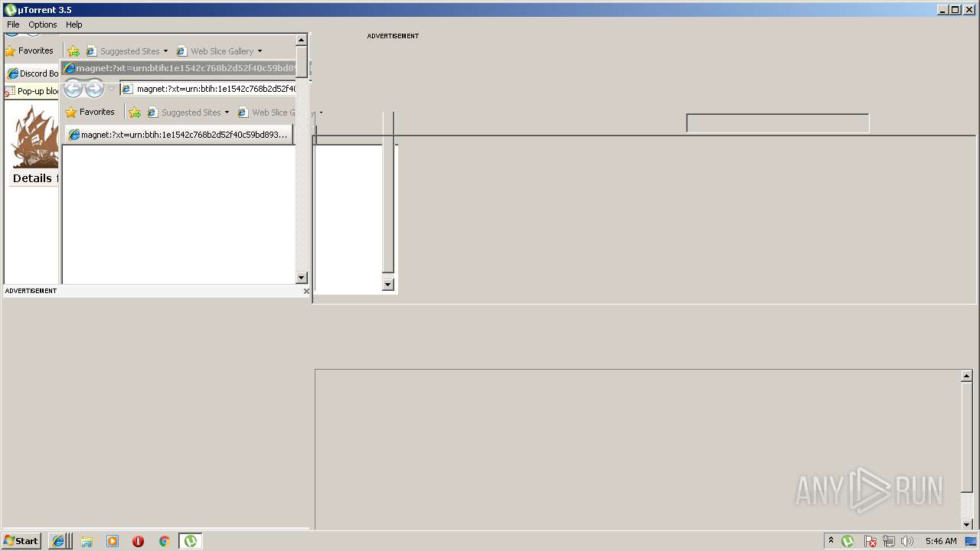Select the magnet:?xt=urn:btih tab
980x551 pixels.
178,135
